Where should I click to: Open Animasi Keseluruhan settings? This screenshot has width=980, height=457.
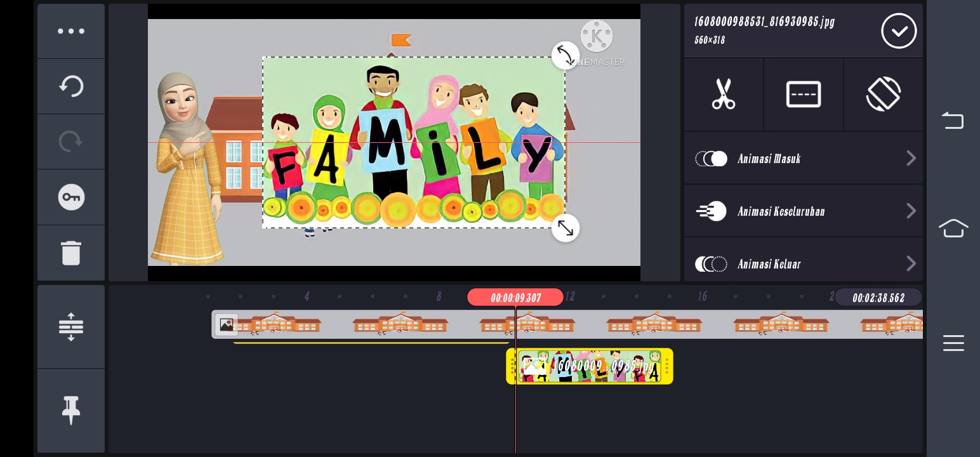coord(781,211)
